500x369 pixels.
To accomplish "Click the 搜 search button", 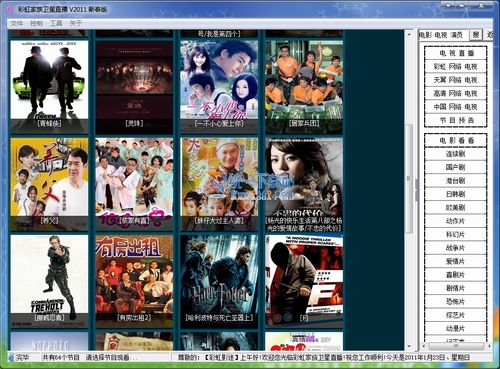I will pos(476,35).
